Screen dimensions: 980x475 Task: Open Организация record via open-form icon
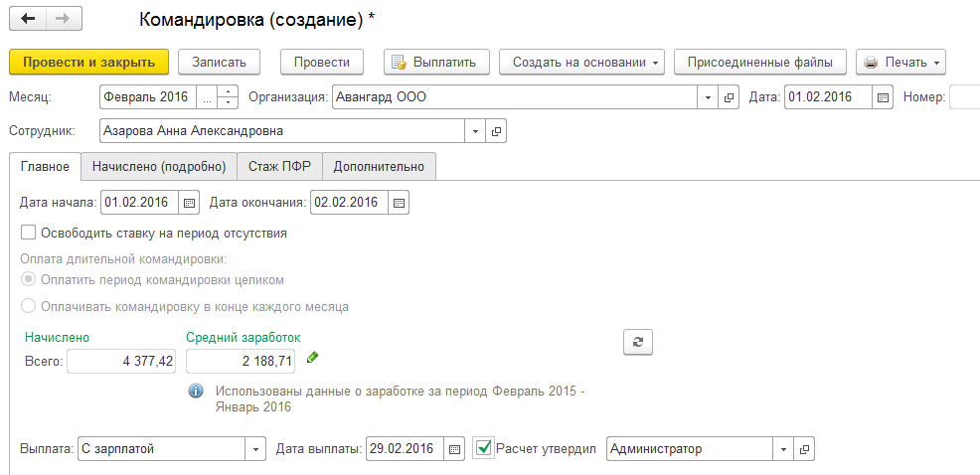tap(729, 97)
